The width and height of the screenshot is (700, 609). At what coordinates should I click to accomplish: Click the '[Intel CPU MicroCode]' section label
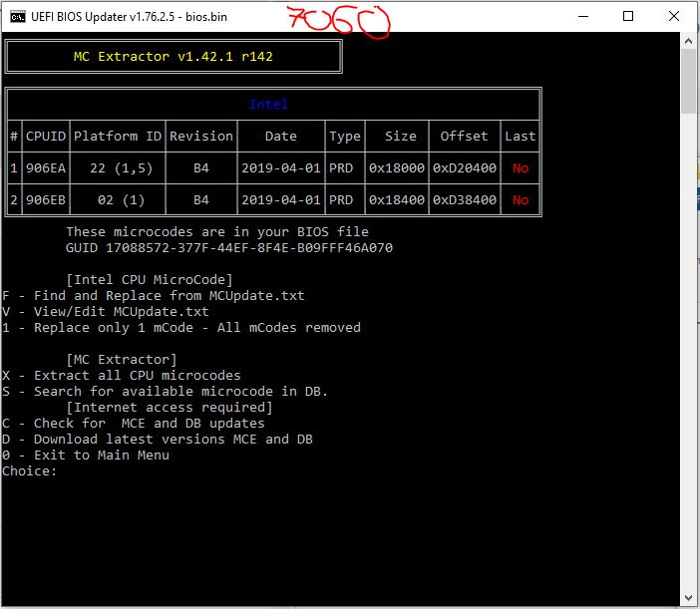pos(150,280)
